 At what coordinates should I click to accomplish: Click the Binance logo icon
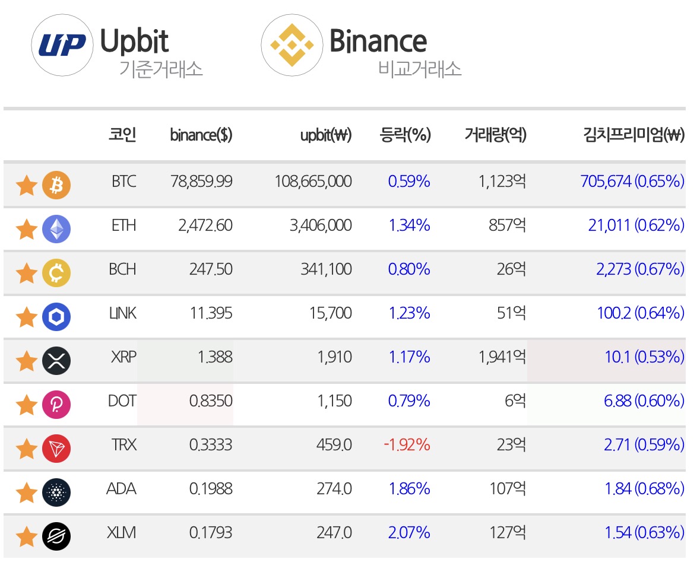click(292, 45)
